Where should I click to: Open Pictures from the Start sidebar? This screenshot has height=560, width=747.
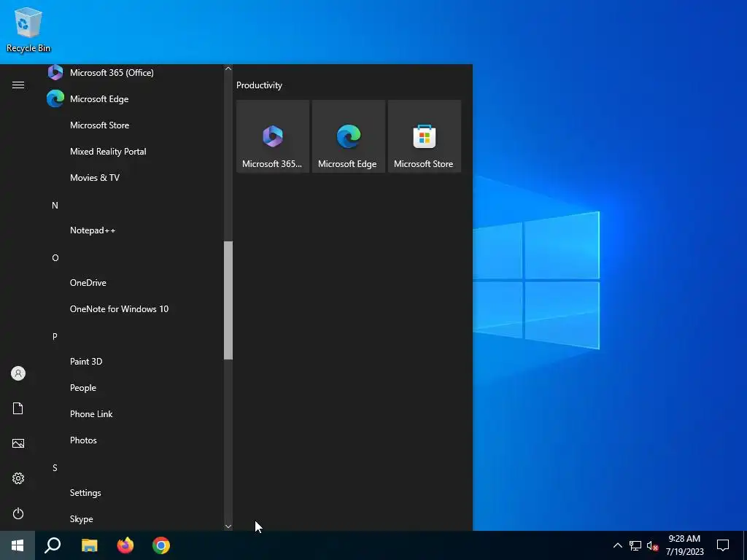(18, 443)
